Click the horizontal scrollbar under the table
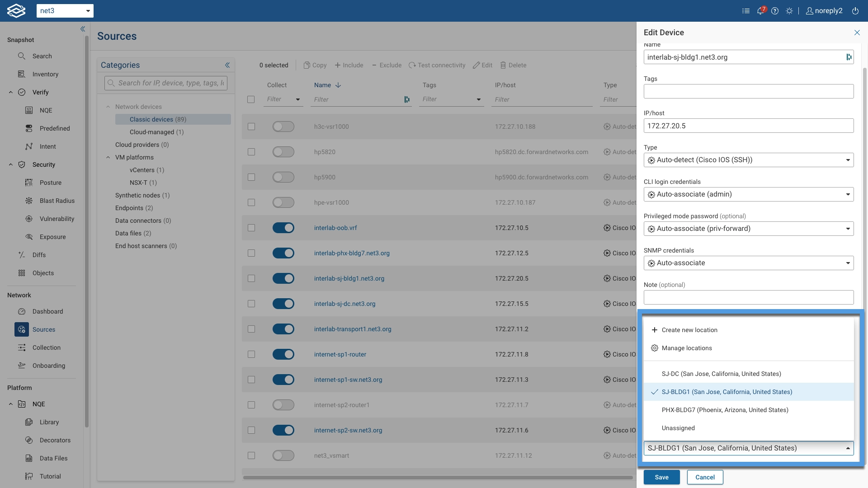The height and width of the screenshot is (488, 868). [438, 477]
